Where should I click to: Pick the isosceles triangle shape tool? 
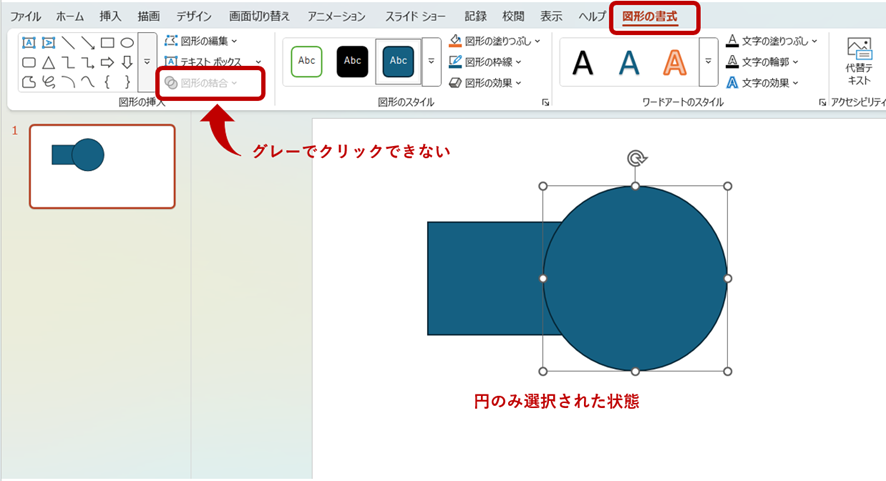pyautogui.click(x=48, y=62)
